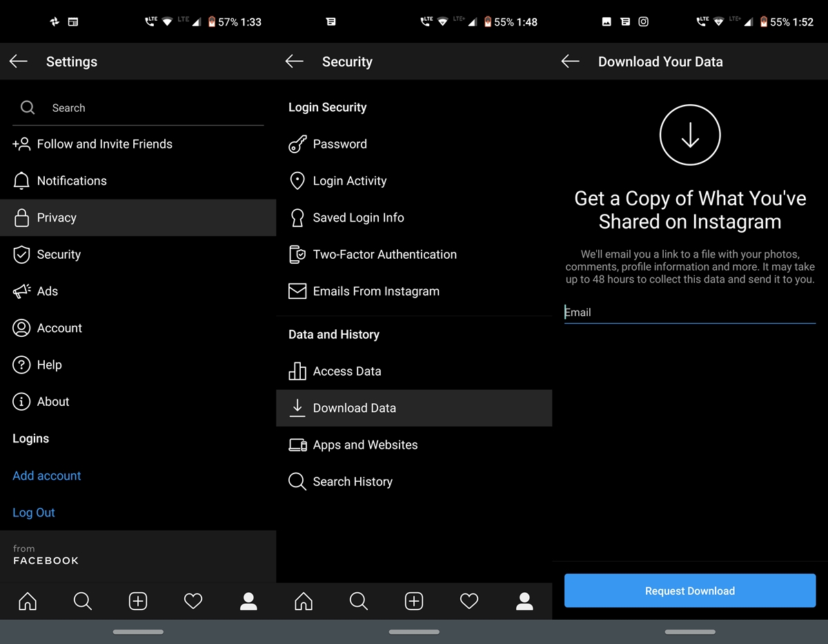Tap the Log Out link
Screen dimensions: 828x644
click(x=34, y=512)
